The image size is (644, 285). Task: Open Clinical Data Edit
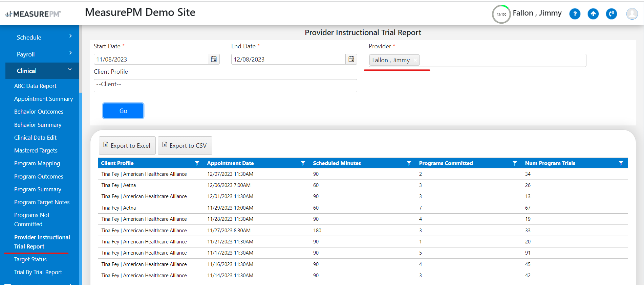(x=35, y=138)
